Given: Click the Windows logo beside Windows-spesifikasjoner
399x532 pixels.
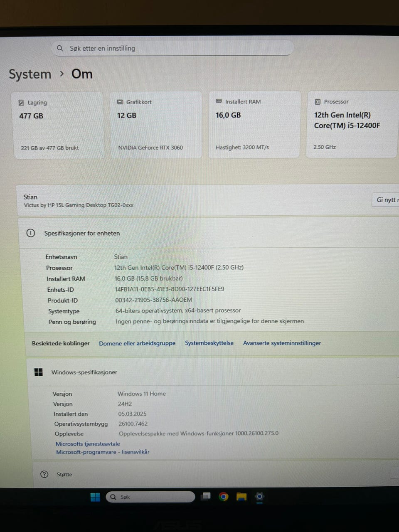Looking at the screenshot, I should coord(39,372).
